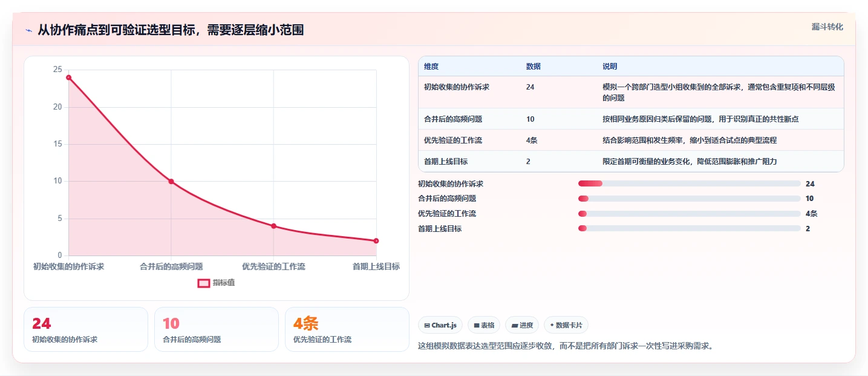Select the 表格 chip
The width and height of the screenshot is (868, 376).
point(484,325)
